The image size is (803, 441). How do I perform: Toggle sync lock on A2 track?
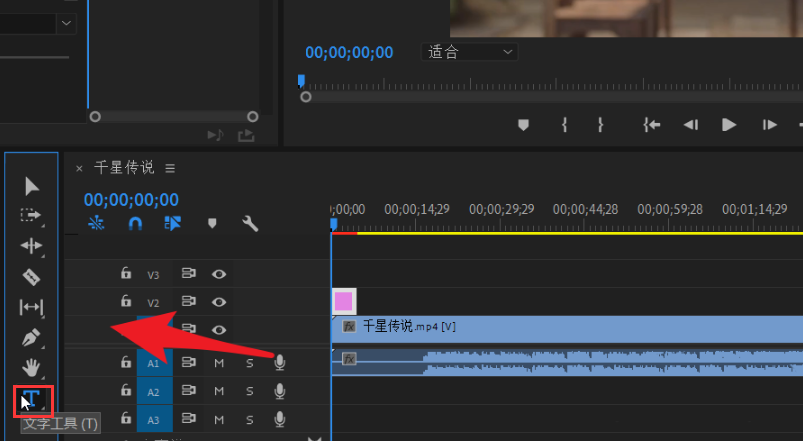pyautogui.click(x=188, y=391)
